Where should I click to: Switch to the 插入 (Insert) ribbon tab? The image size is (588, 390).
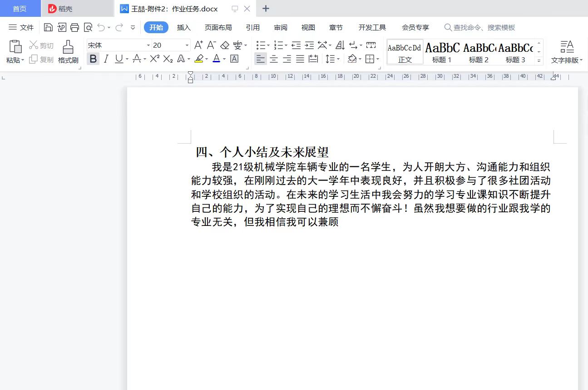(x=184, y=28)
